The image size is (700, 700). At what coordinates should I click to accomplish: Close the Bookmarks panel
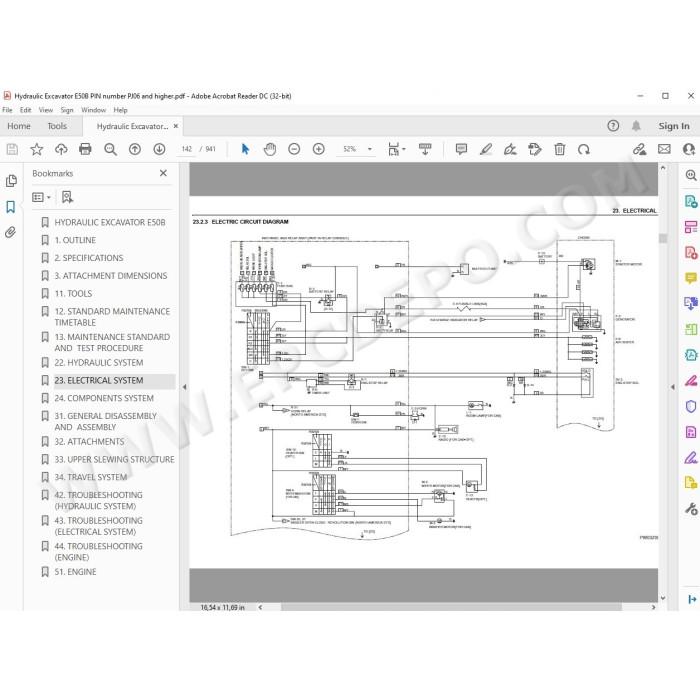(163, 173)
